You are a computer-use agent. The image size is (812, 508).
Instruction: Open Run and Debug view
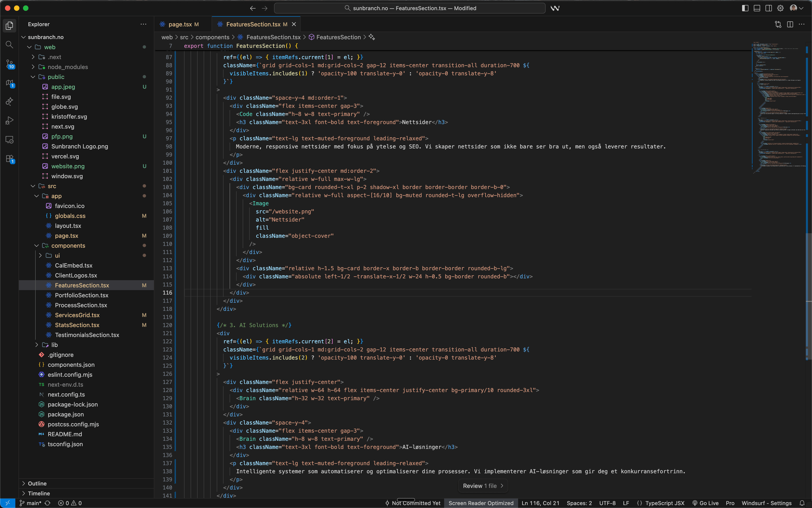(9, 120)
